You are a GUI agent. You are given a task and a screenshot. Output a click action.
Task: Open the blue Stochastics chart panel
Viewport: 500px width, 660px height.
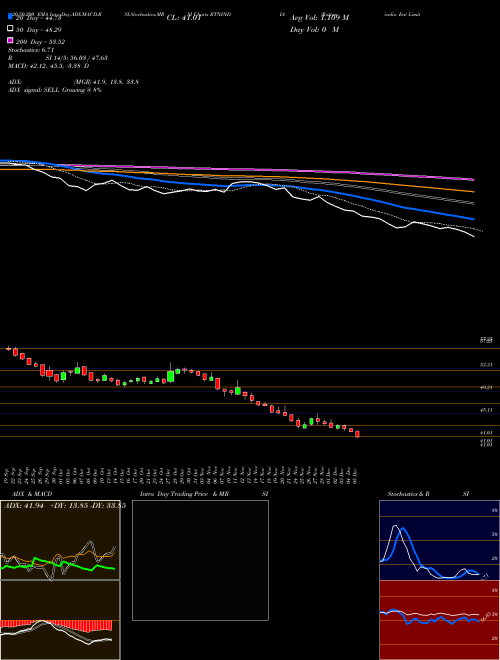click(x=439, y=540)
